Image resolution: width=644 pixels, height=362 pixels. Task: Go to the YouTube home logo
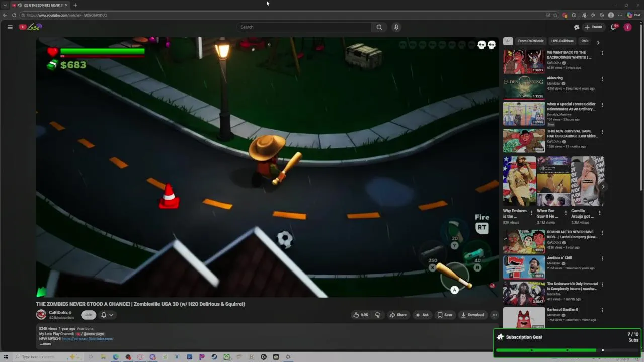click(30, 27)
